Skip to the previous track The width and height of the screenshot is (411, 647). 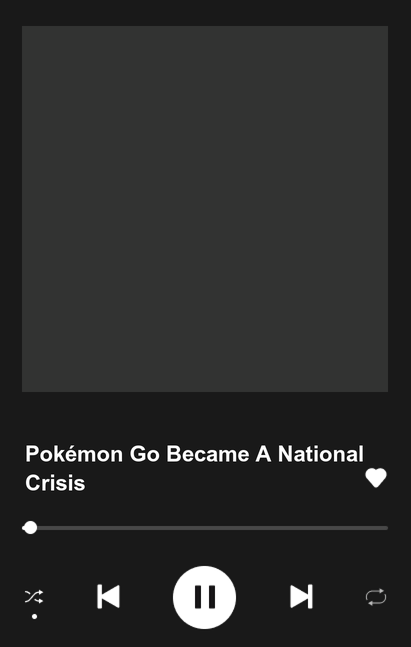pos(109,597)
